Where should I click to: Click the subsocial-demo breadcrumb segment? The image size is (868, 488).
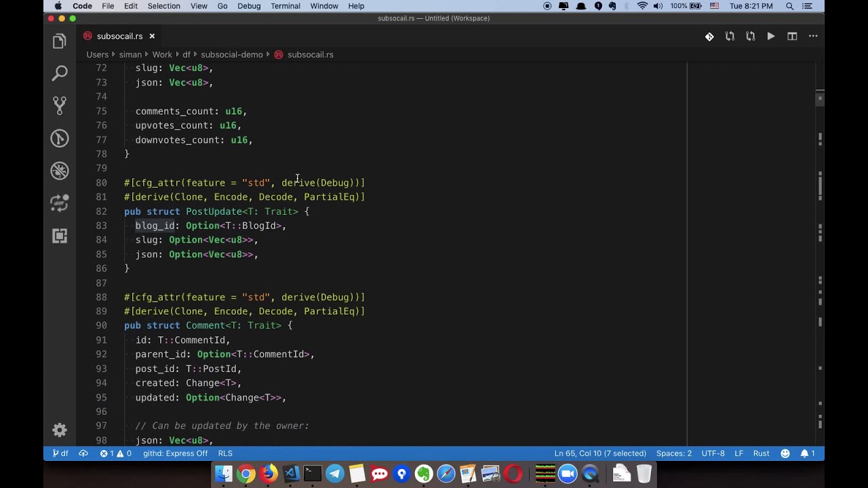(x=232, y=54)
